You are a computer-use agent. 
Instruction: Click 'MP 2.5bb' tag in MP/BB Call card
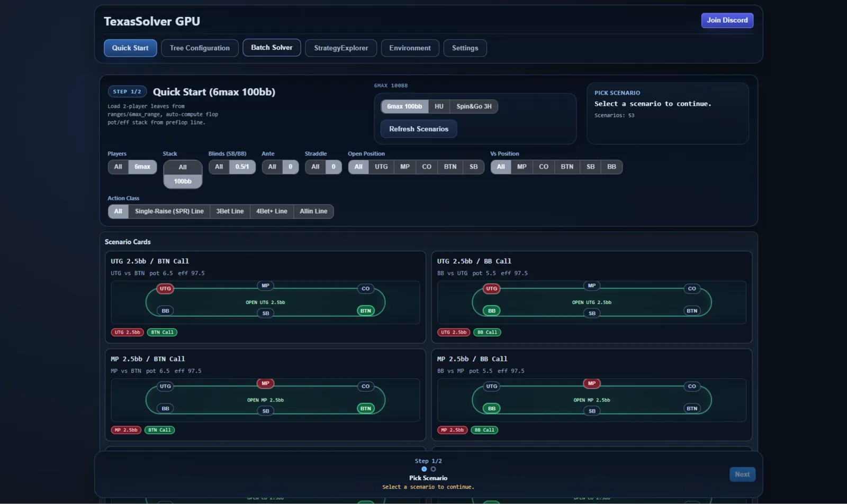click(452, 430)
